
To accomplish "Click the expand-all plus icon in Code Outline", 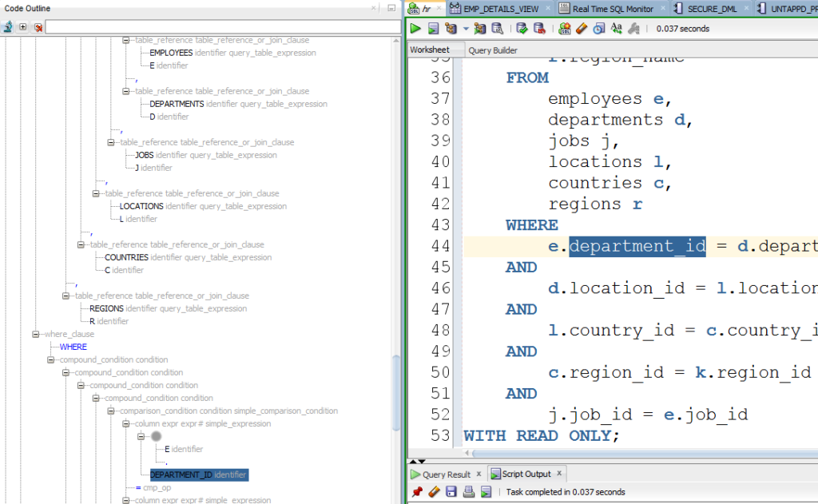I will [23, 26].
